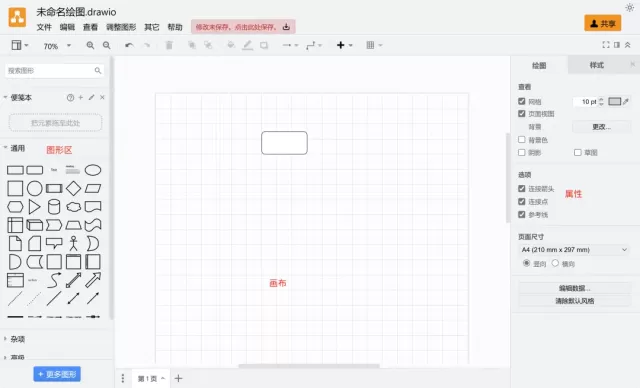Enable the 背景色 background color checkbox

point(522,140)
